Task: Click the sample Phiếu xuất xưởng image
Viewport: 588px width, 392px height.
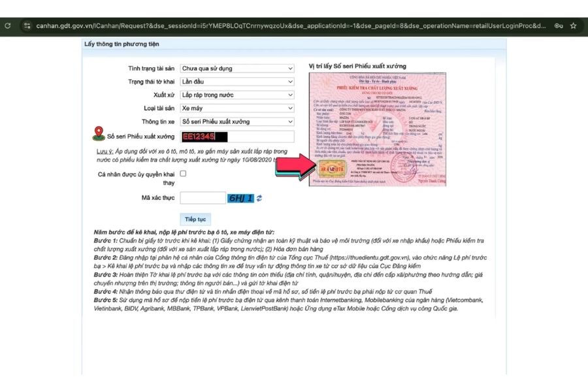Action: (x=378, y=129)
